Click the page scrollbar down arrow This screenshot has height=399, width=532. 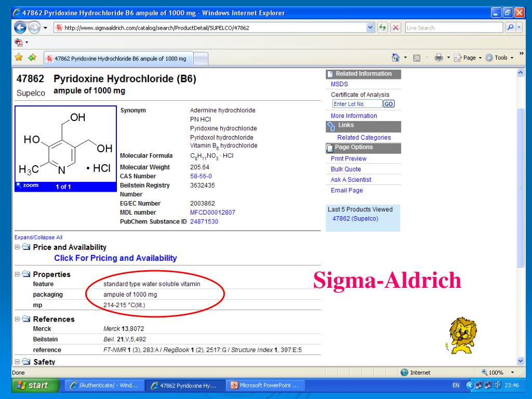[x=521, y=362]
